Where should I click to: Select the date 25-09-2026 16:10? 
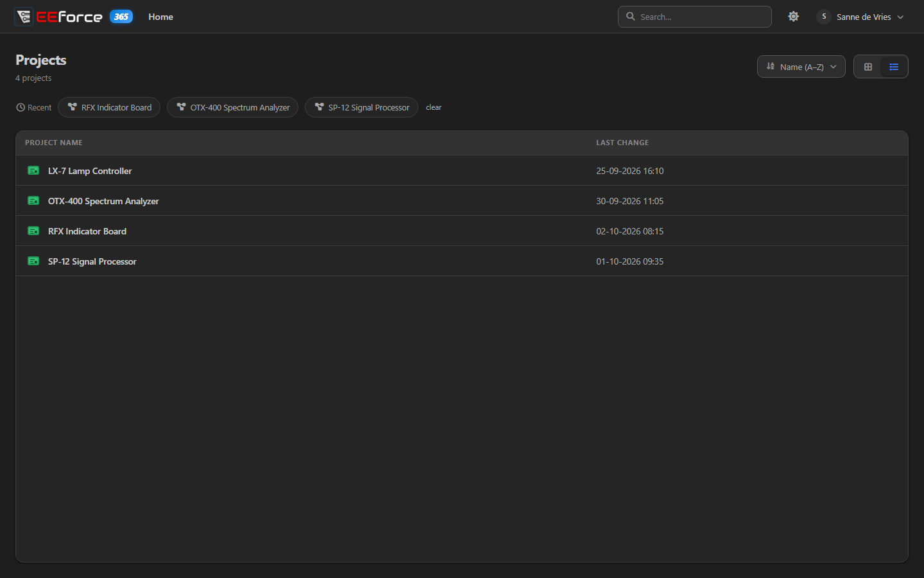click(630, 171)
